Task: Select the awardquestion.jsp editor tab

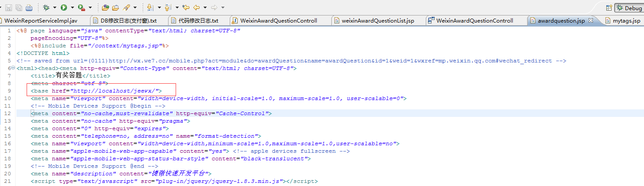Action: pyautogui.click(x=561, y=20)
